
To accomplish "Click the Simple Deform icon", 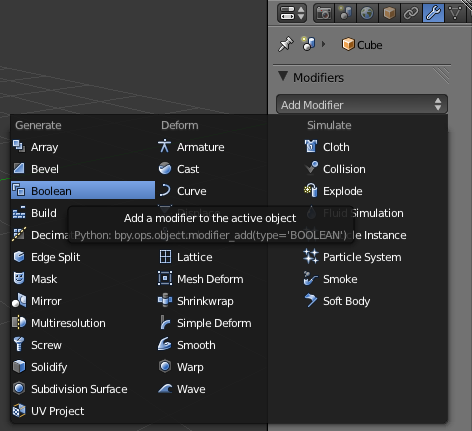I will (x=165, y=323).
